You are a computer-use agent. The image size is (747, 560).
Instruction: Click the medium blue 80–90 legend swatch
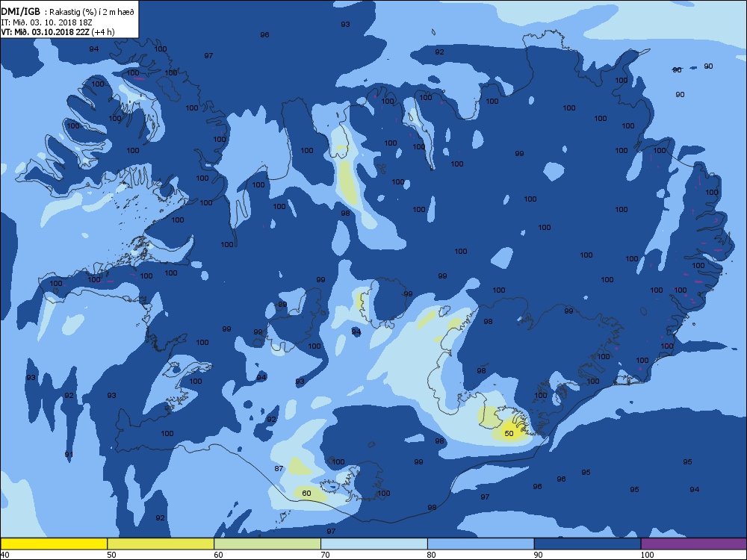pos(480,544)
